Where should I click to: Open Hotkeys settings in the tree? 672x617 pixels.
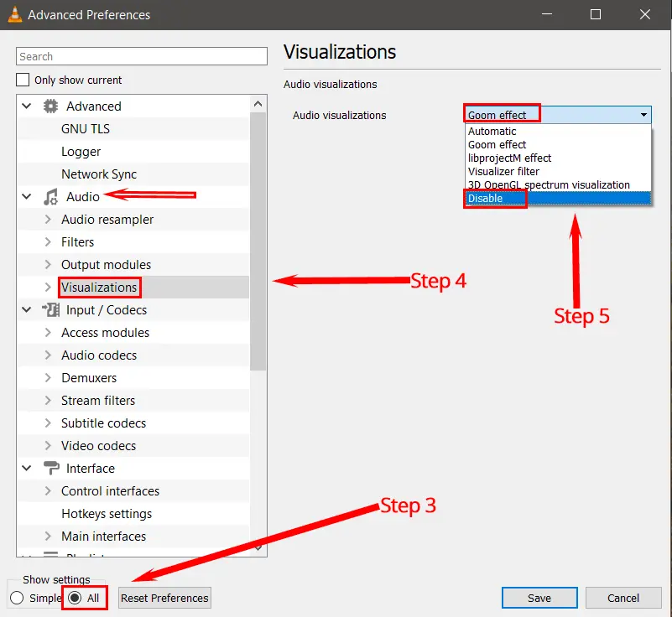[107, 514]
